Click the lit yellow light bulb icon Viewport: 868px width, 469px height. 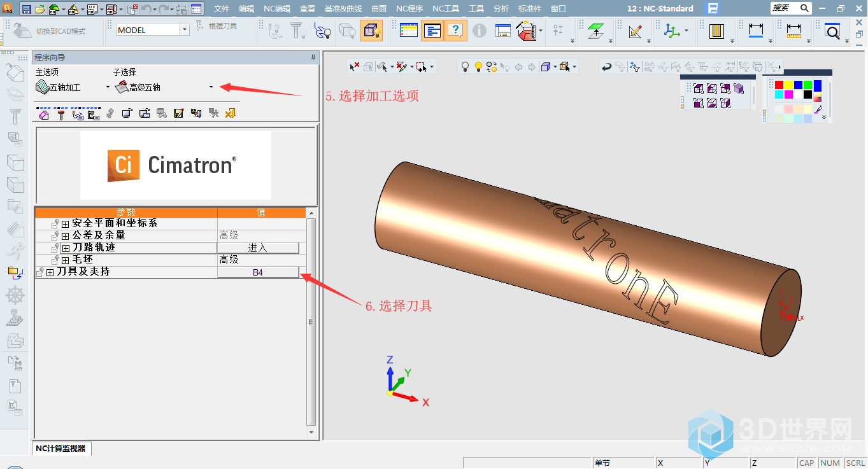[x=478, y=66]
